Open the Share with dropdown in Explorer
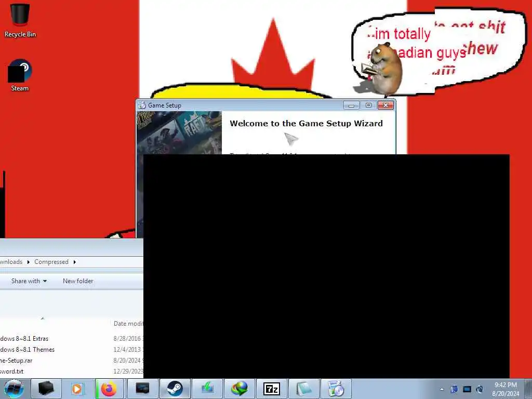Screen dimensions: 532x399 tap(29, 281)
